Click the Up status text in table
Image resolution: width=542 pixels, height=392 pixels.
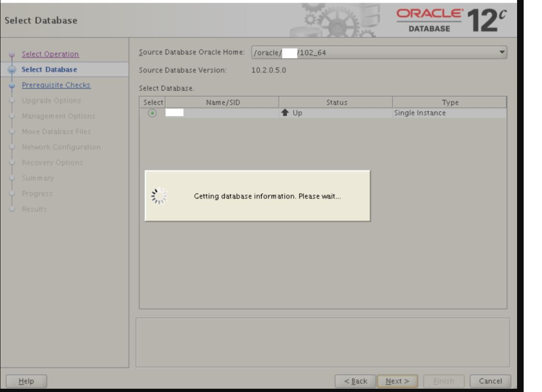[297, 113]
